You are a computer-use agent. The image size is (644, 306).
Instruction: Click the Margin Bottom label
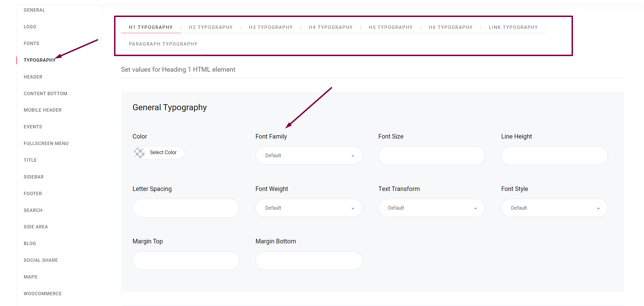276,241
